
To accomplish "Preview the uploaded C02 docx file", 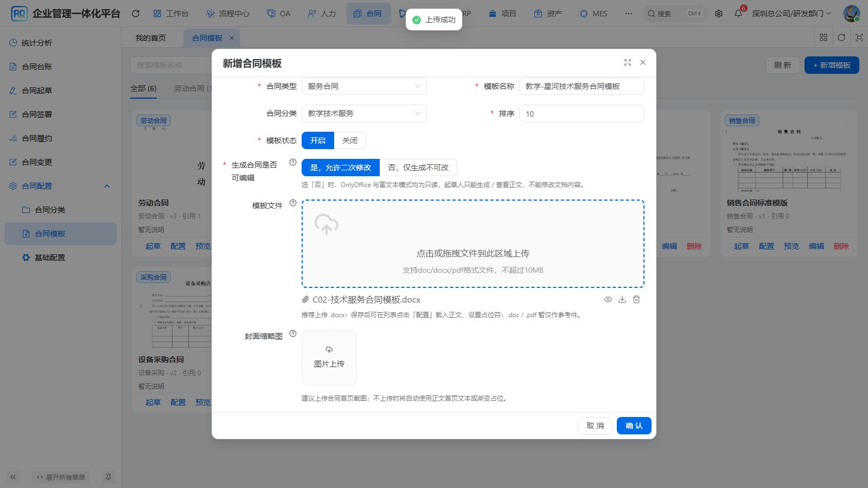I will [x=608, y=299].
